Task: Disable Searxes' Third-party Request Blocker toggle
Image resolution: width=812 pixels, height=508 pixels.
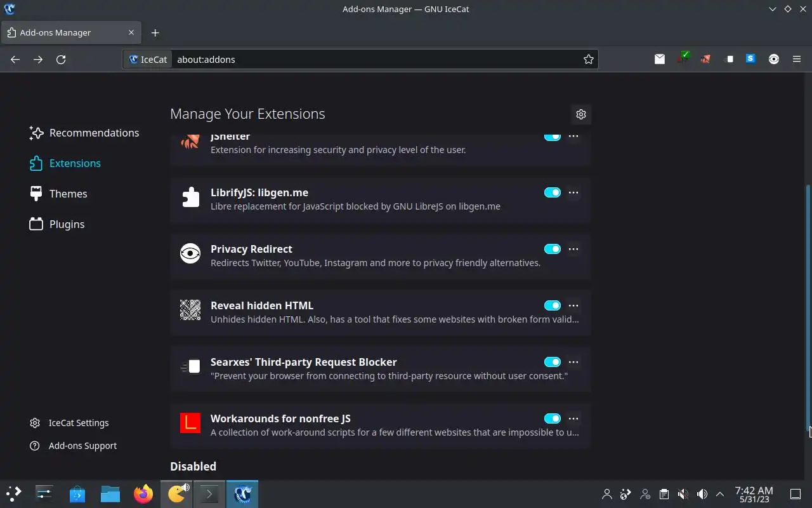Action: (553, 362)
